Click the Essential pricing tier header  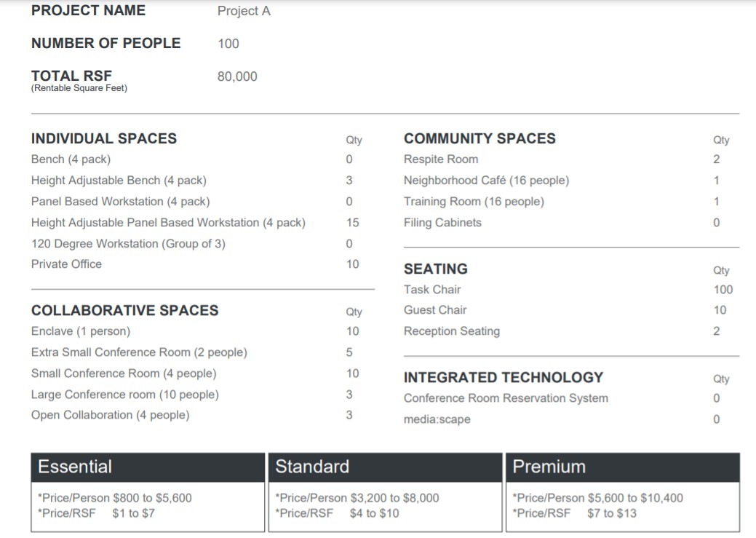click(75, 467)
